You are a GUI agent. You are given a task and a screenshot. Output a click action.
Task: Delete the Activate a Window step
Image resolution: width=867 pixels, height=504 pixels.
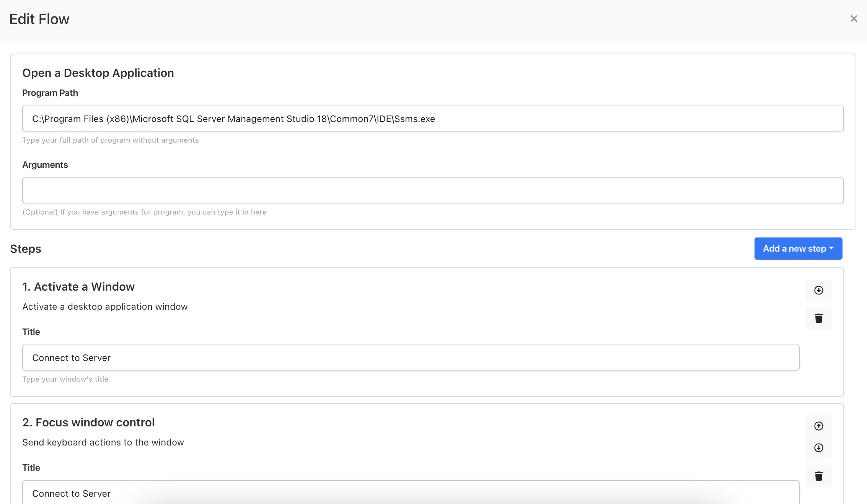coord(818,318)
